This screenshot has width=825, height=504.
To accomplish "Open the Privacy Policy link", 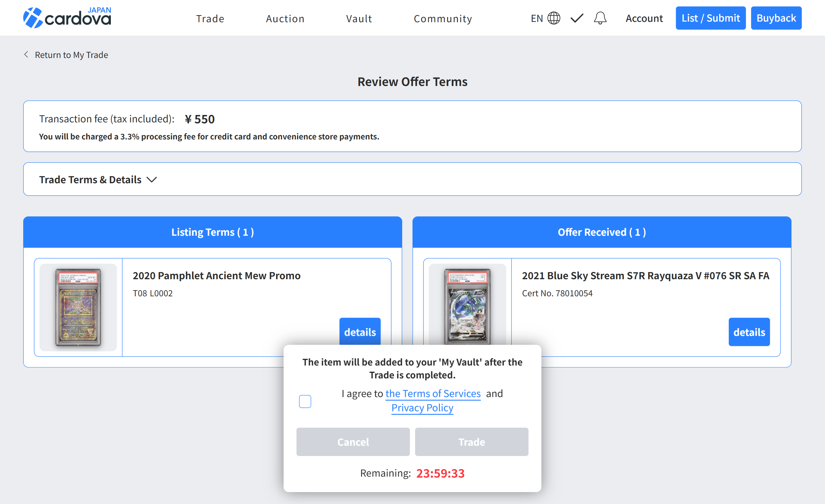I will point(422,408).
